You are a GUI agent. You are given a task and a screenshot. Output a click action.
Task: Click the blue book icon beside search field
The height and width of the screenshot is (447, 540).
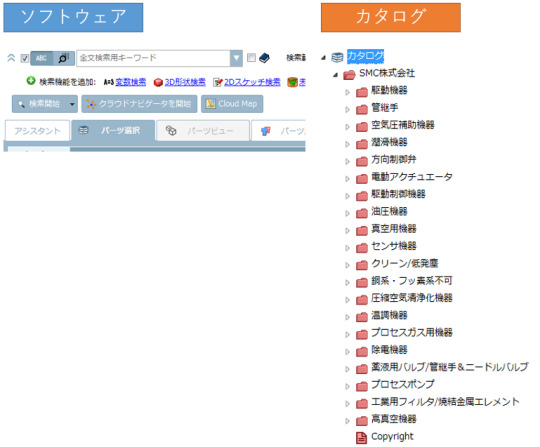tap(264, 58)
